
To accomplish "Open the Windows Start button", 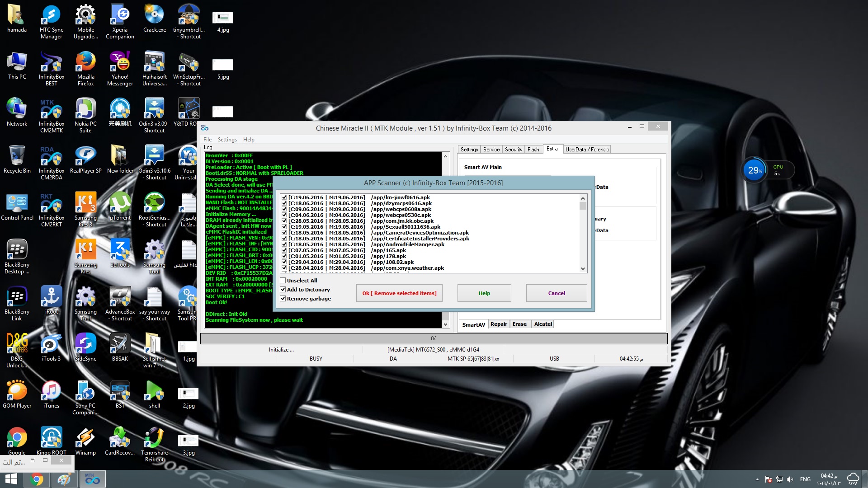I will click(x=11, y=479).
